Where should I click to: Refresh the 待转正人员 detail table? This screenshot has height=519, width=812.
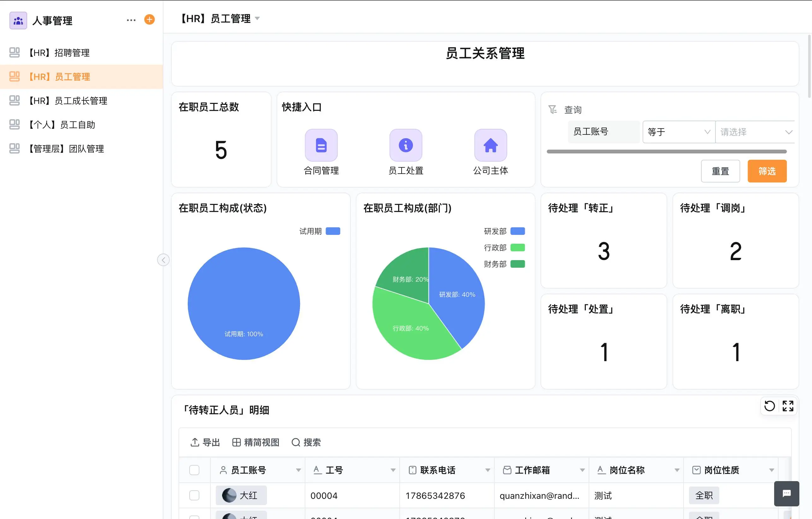769,406
